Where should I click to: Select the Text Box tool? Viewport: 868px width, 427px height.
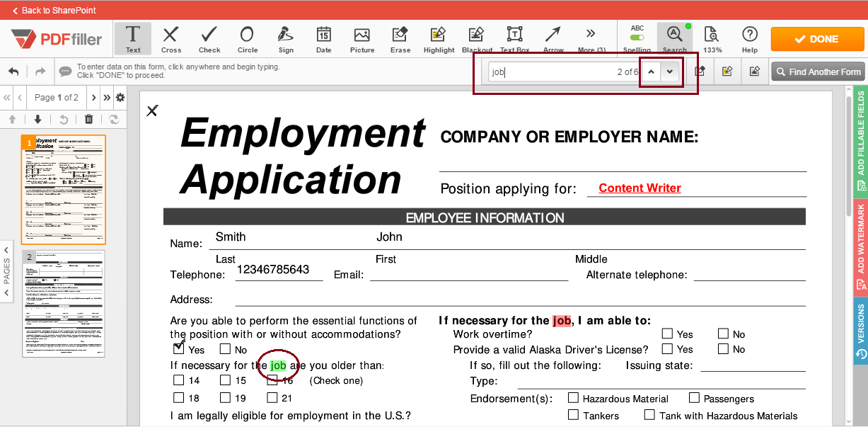pyautogui.click(x=514, y=39)
